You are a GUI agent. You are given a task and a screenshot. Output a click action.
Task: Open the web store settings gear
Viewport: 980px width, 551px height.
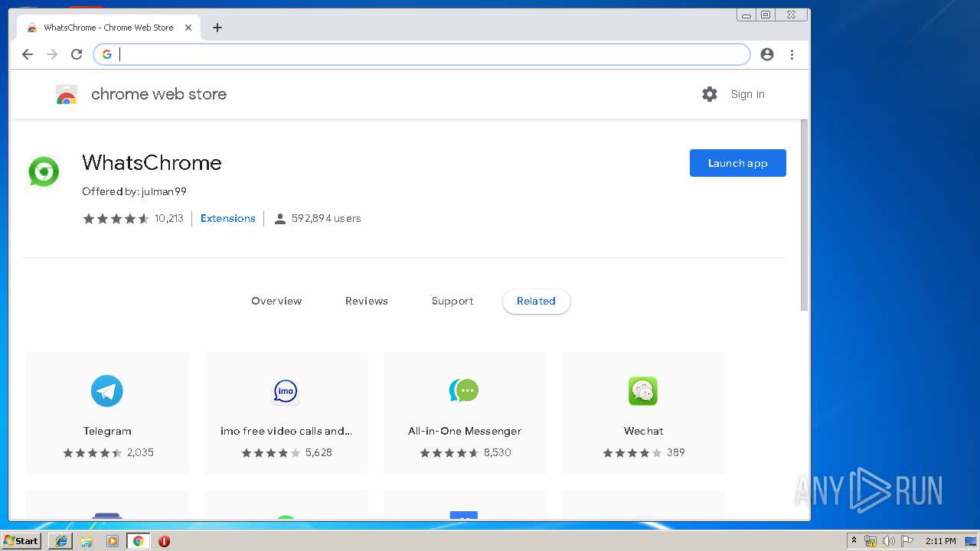710,94
